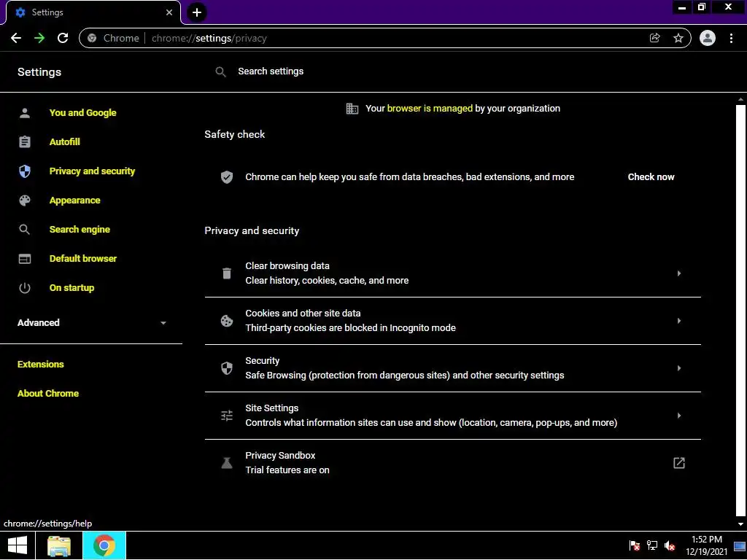The width and height of the screenshot is (747, 560).
Task: Click the Safety check shield icon
Action: pos(227,177)
